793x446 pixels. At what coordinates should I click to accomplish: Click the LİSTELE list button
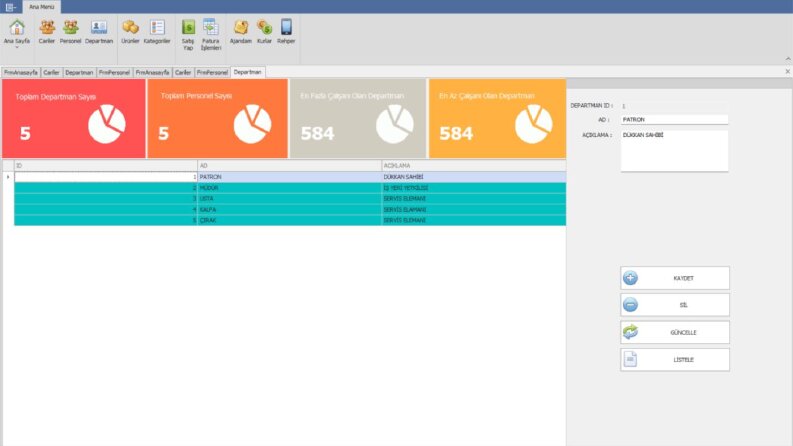tap(675, 360)
